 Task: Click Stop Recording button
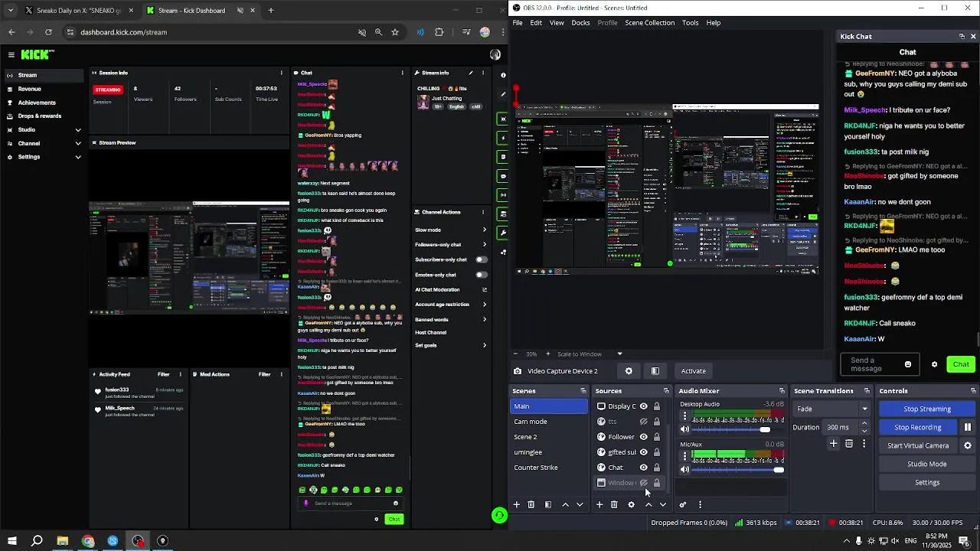918,427
